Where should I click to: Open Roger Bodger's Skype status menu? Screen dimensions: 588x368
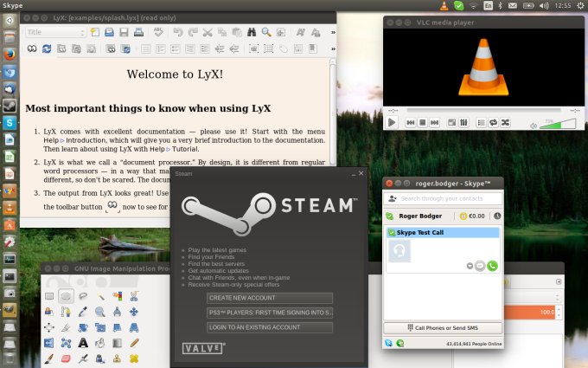(x=391, y=216)
